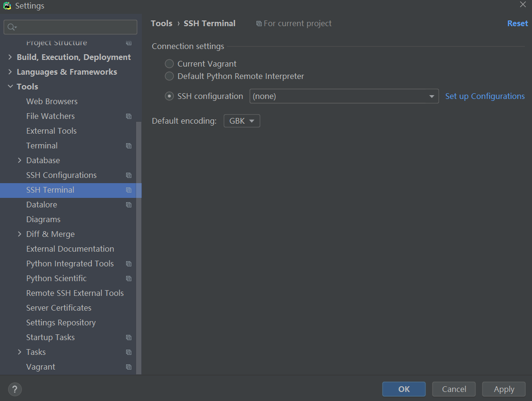Click project-level icon next to Project Structure

tap(128, 43)
